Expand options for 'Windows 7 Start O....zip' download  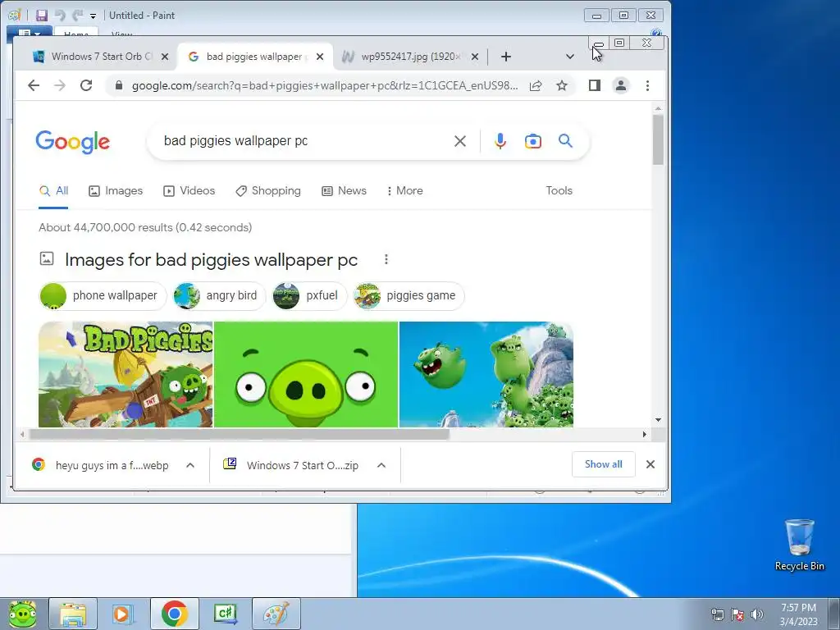(x=381, y=465)
